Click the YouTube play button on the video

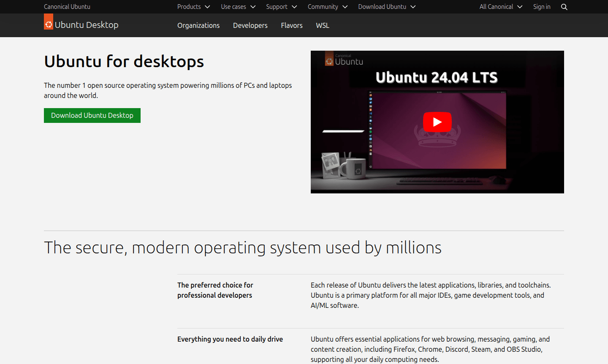[x=437, y=122]
